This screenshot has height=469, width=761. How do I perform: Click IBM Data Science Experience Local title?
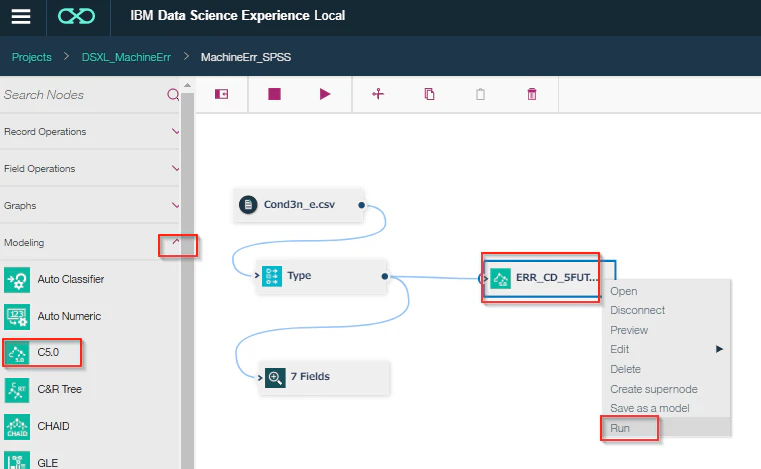(238, 16)
